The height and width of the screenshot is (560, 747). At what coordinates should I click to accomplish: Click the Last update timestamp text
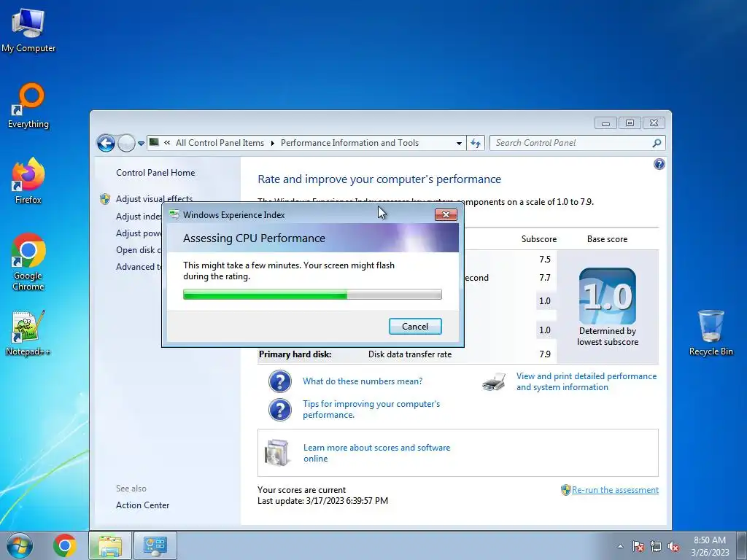coord(322,501)
